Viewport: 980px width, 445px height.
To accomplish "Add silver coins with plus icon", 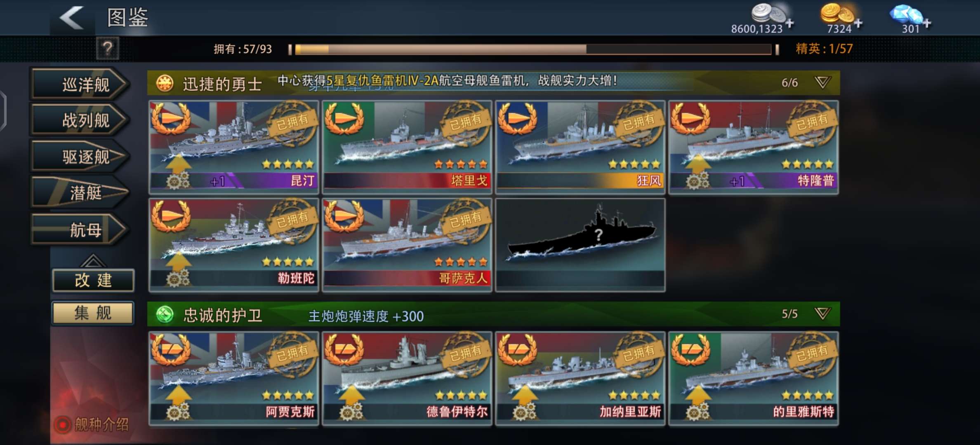I will coord(789,23).
